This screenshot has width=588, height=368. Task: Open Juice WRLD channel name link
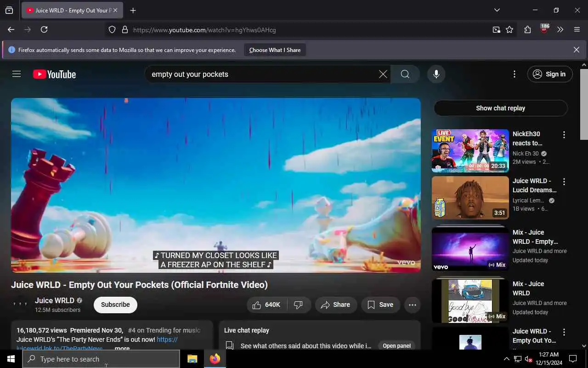click(x=55, y=300)
